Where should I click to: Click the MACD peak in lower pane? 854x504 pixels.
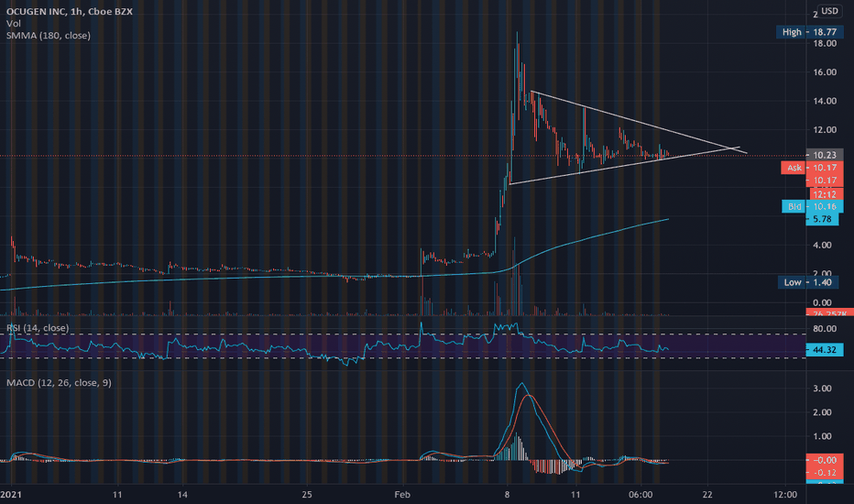521,384
